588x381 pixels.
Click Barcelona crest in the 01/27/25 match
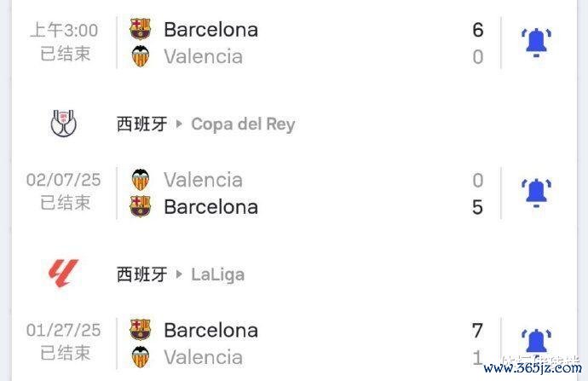coord(140,330)
